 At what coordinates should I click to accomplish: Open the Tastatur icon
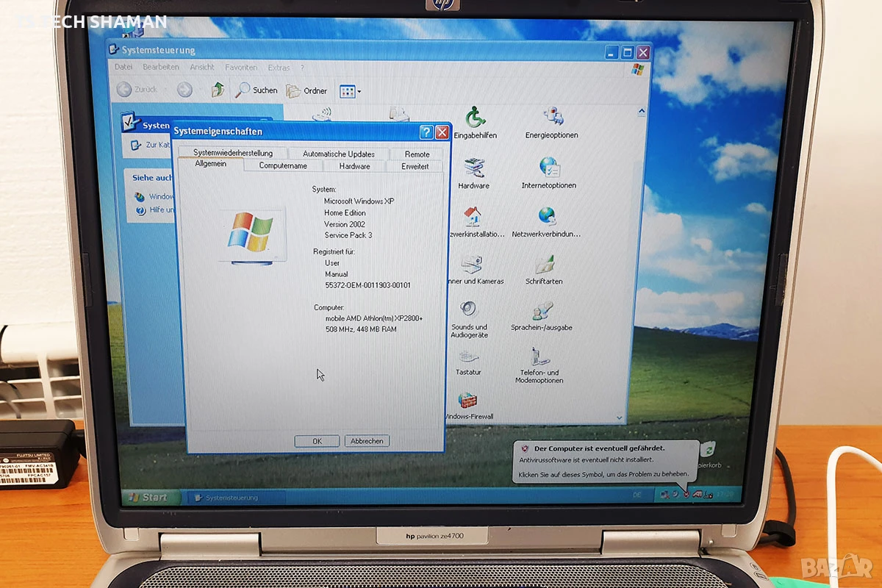coord(468,362)
